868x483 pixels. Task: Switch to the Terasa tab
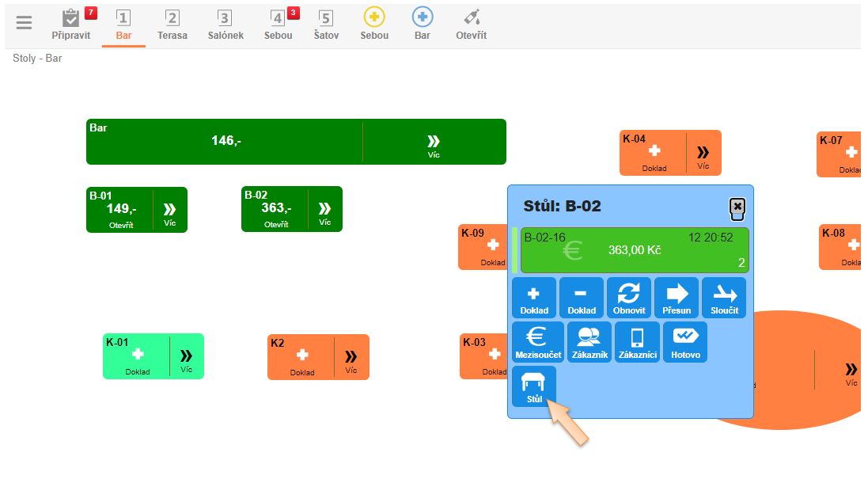[x=172, y=25]
